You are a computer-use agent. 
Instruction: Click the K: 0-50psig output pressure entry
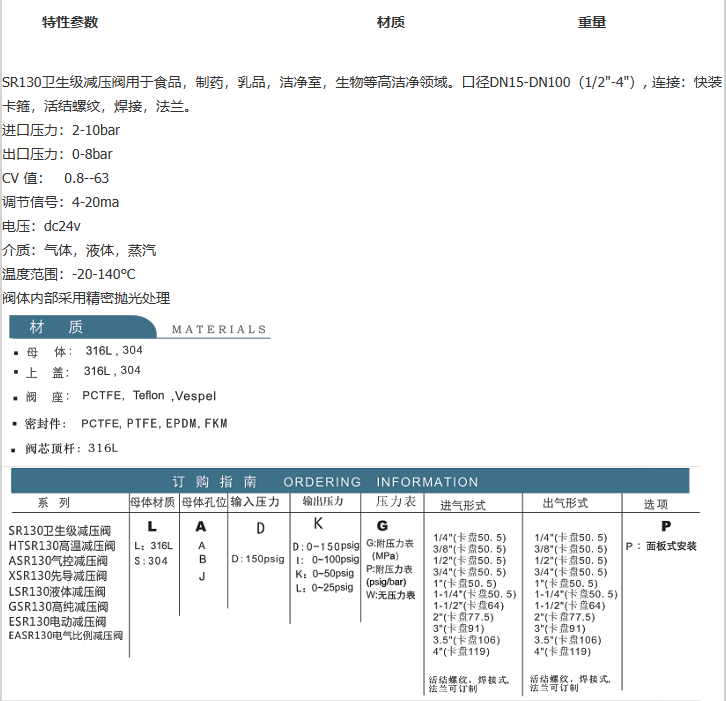pos(325,574)
